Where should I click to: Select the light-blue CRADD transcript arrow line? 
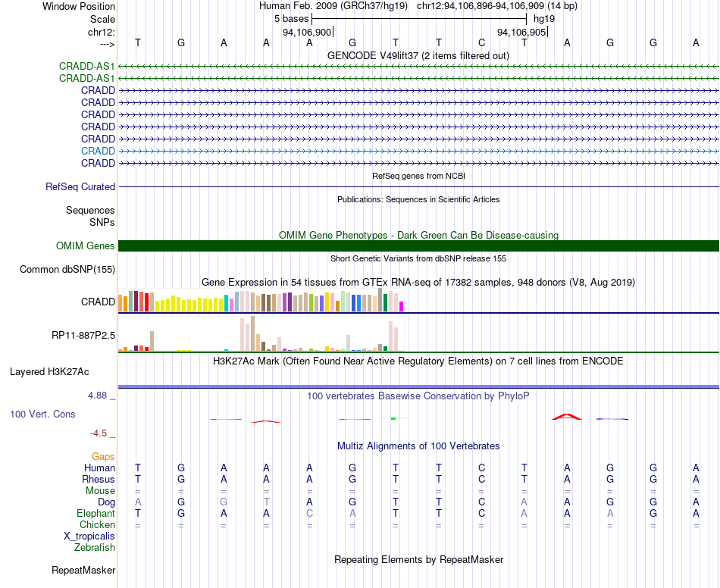[419, 151]
